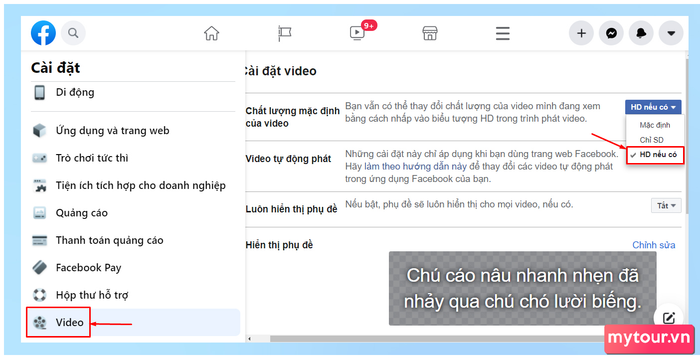700x361 pixels.
Task: Click the new message compose icon
Action: click(668, 318)
